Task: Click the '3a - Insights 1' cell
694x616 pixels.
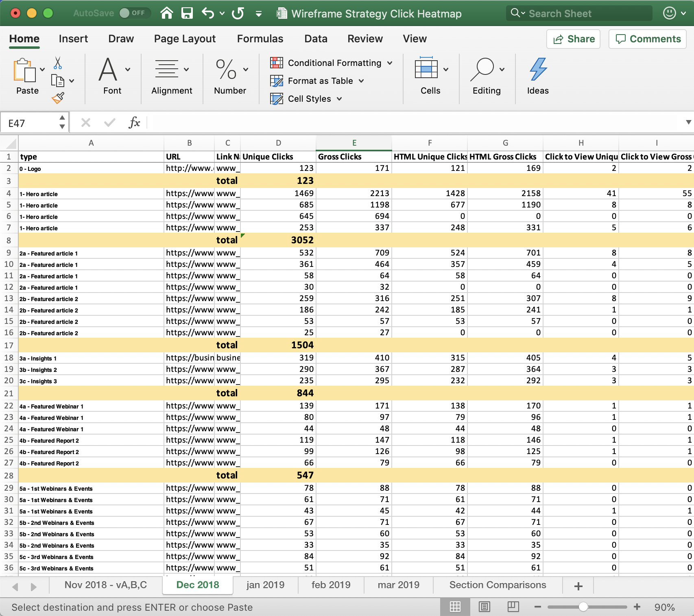Action: click(91, 358)
